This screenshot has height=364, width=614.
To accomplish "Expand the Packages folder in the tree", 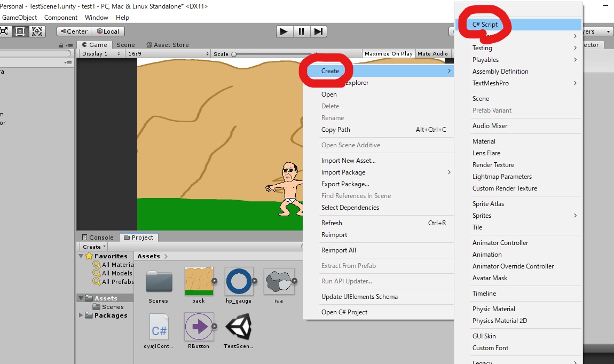I will (81, 315).
